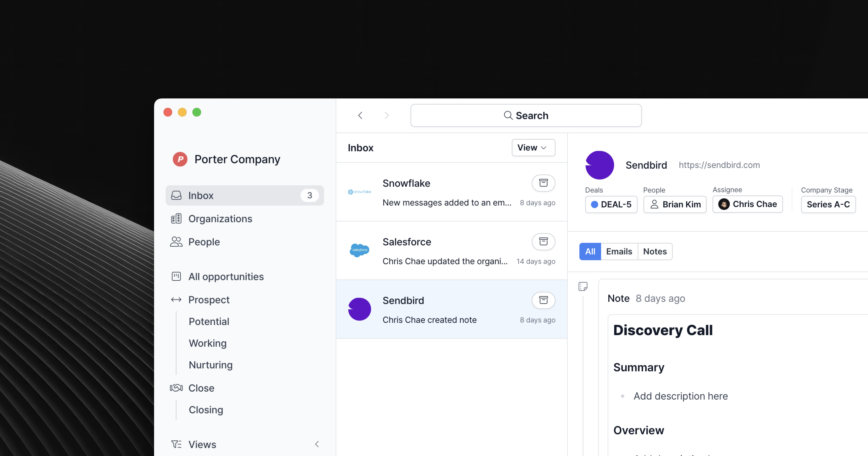Click the Porter Company logo icon
The image size is (868, 456).
click(x=180, y=159)
